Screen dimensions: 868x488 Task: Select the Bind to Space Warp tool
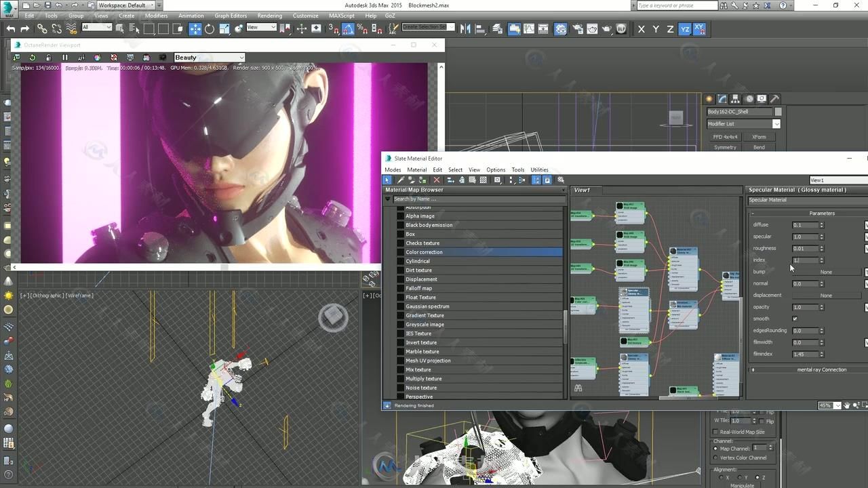[71, 28]
